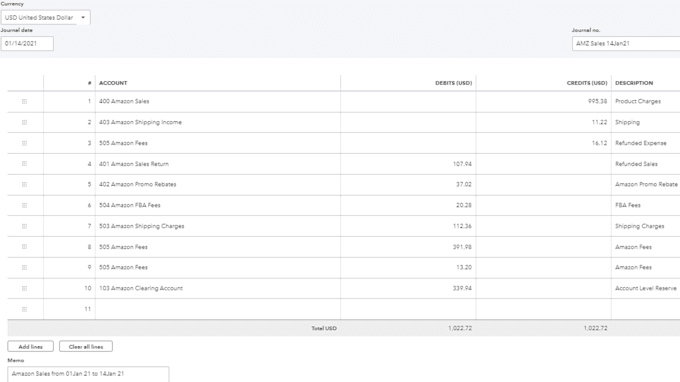Click the Account Level Reserve description
This screenshot has height=382, width=680.
pos(646,288)
